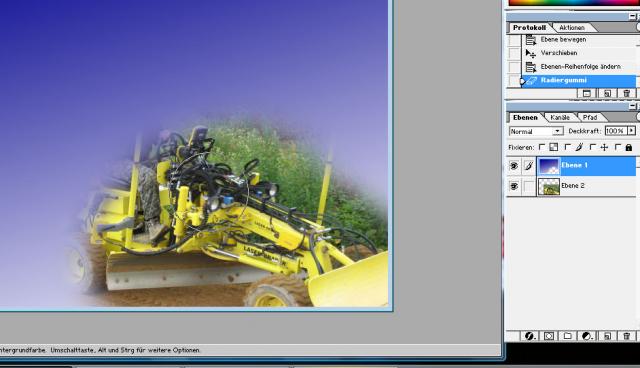Viewport: 640px width, 368px height.
Task: Enable the lock all checkbox
Action: (x=618, y=147)
